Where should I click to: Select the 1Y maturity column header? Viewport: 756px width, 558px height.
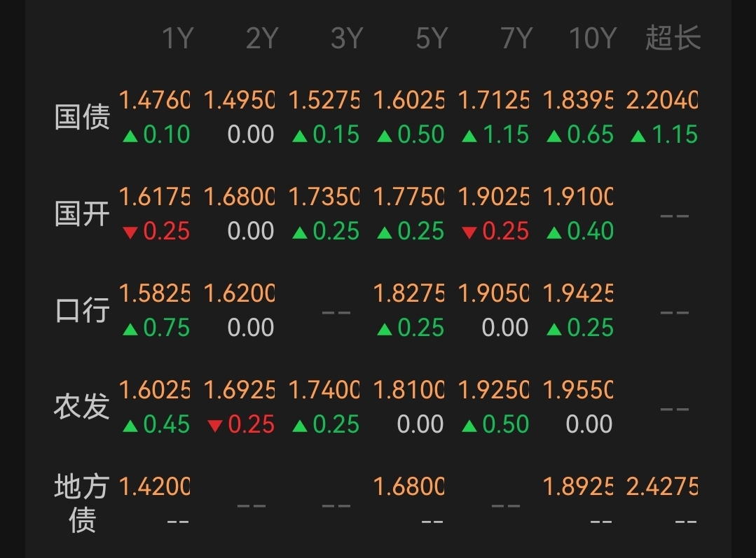(x=177, y=39)
